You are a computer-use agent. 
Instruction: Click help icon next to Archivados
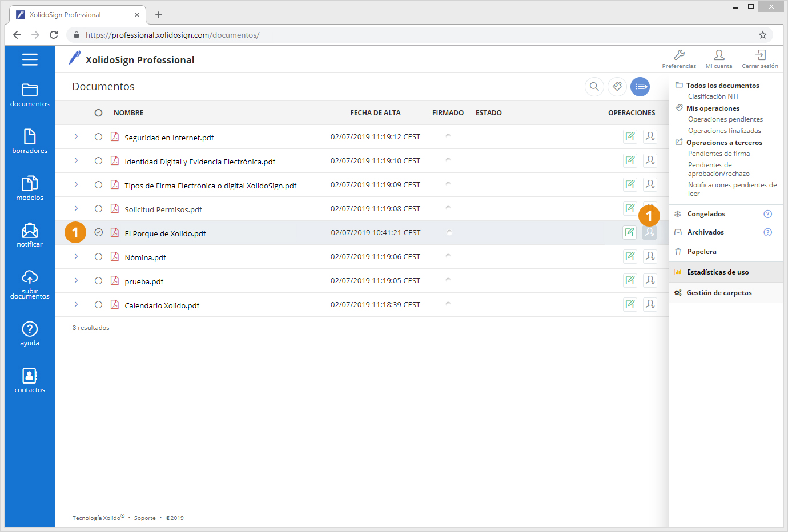(767, 232)
